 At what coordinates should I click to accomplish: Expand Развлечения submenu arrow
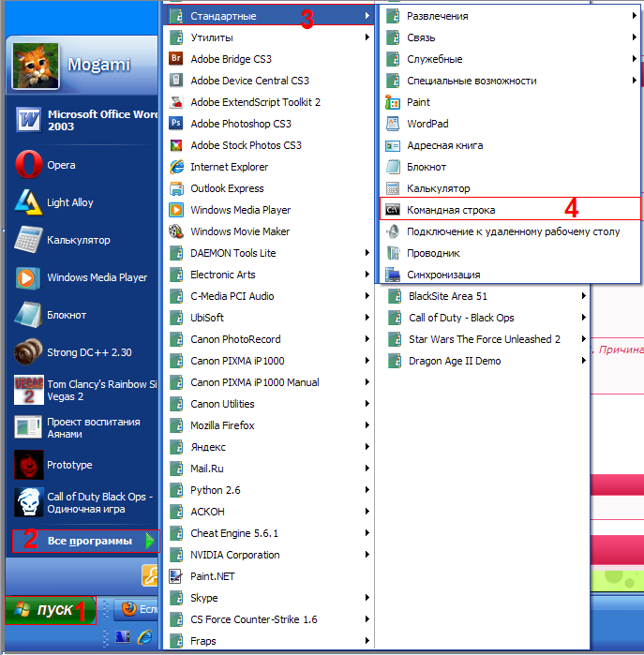(x=635, y=15)
